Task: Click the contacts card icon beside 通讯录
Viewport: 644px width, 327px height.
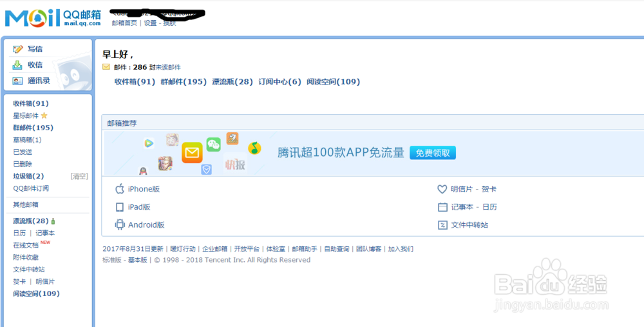Action: click(x=17, y=81)
